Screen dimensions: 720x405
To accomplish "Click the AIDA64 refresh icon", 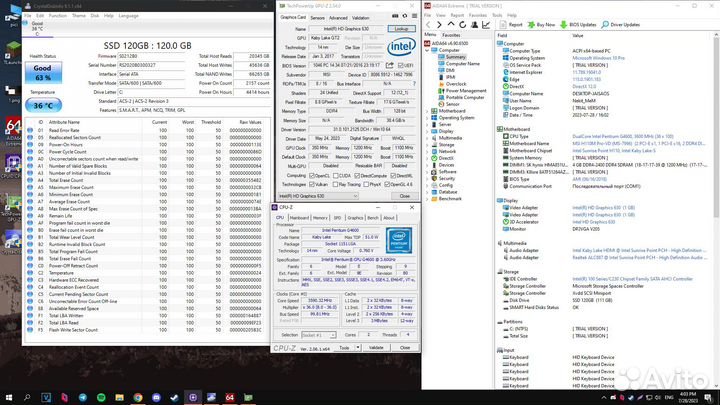I will tap(462, 25).
